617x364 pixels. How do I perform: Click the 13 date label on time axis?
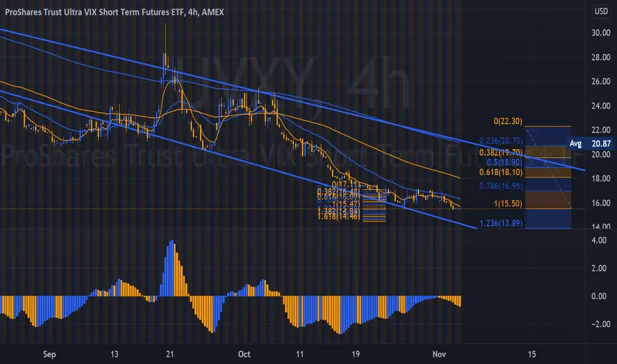coord(114,354)
